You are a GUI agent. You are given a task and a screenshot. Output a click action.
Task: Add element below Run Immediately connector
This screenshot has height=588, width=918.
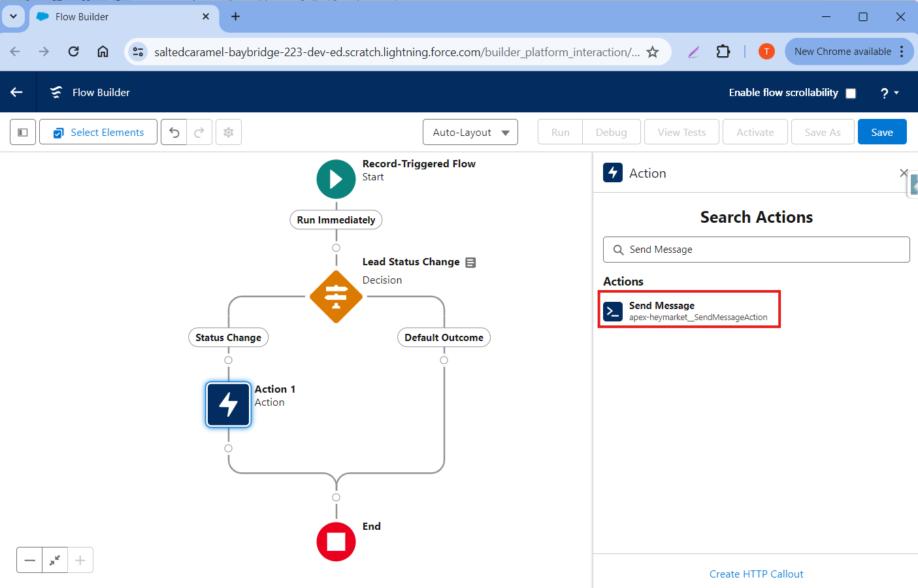[x=336, y=248]
